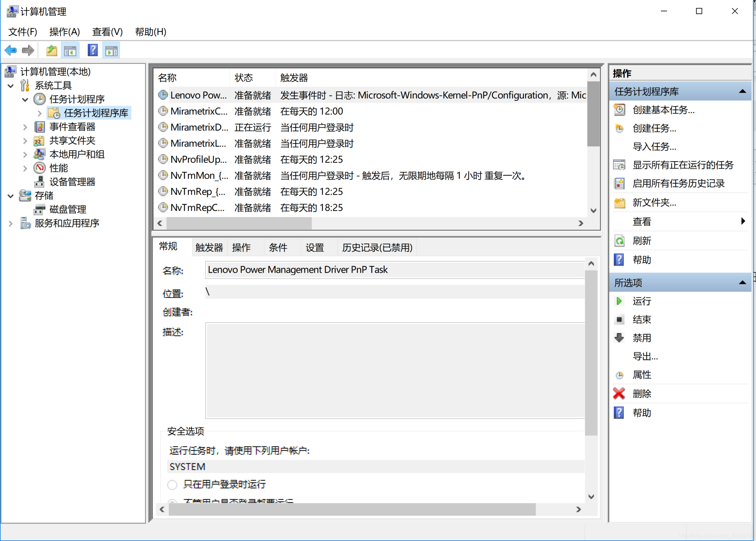The height and width of the screenshot is (541, 756).
Task: Click the green 运行 play icon
Action: 619,301
